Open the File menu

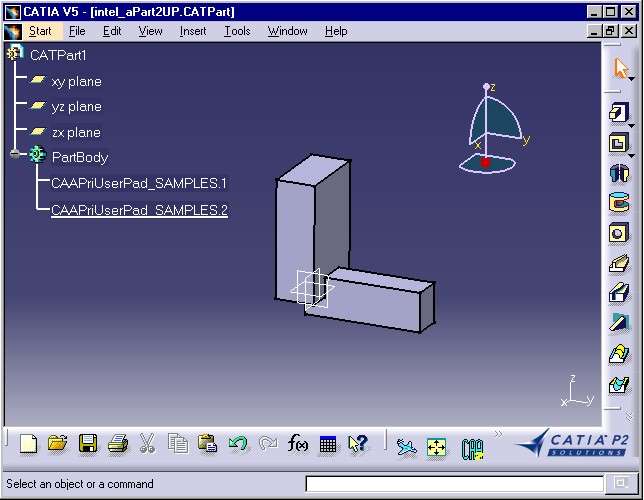click(x=77, y=31)
